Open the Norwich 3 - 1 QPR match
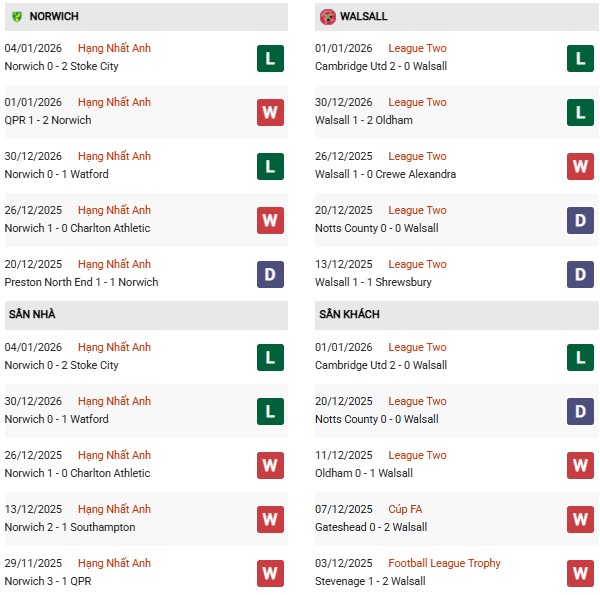 (x=56, y=582)
